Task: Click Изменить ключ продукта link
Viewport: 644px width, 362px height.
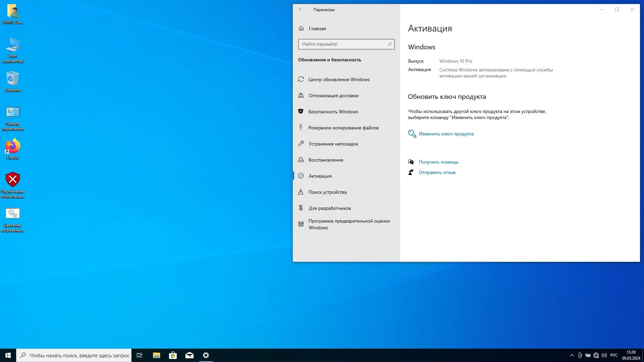Action: point(446,134)
